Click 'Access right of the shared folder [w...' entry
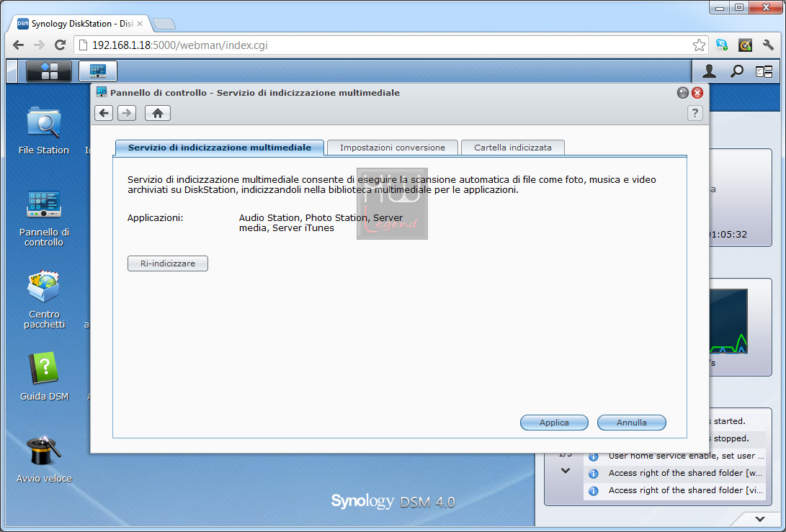Screen dimensions: 786x532 tap(685, 474)
